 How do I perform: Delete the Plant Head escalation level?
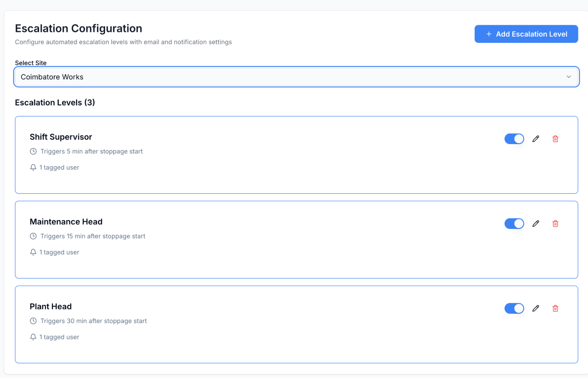pyautogui.click(x=555, y=308)
